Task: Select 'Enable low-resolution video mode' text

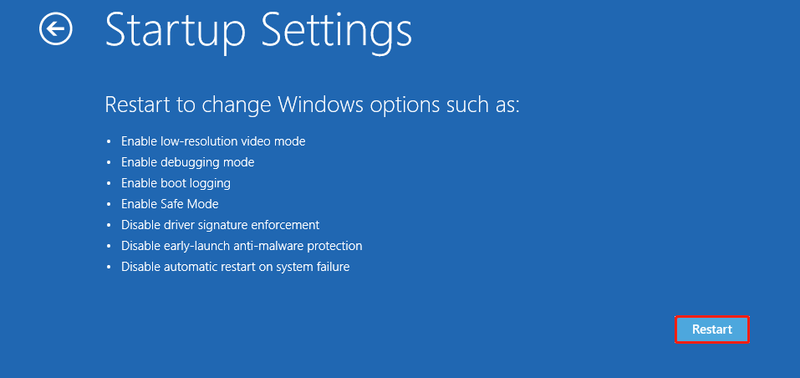Action: tap(213, 141)
